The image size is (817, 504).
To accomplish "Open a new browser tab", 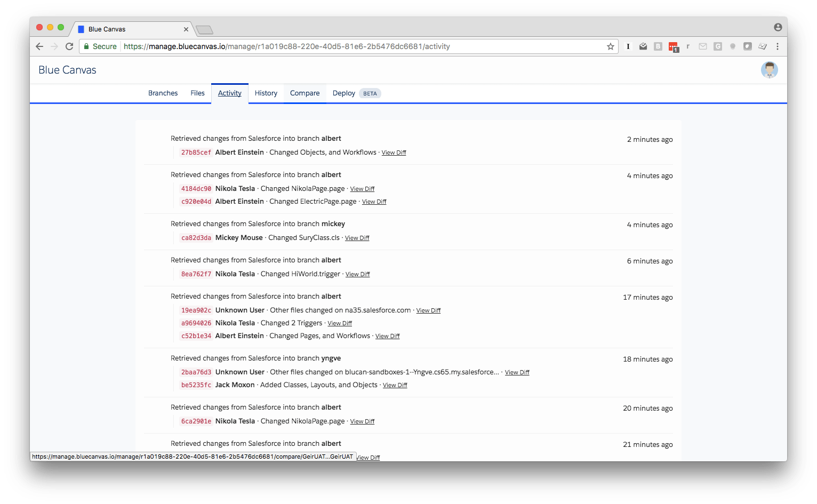I will [x=204, y=29].
